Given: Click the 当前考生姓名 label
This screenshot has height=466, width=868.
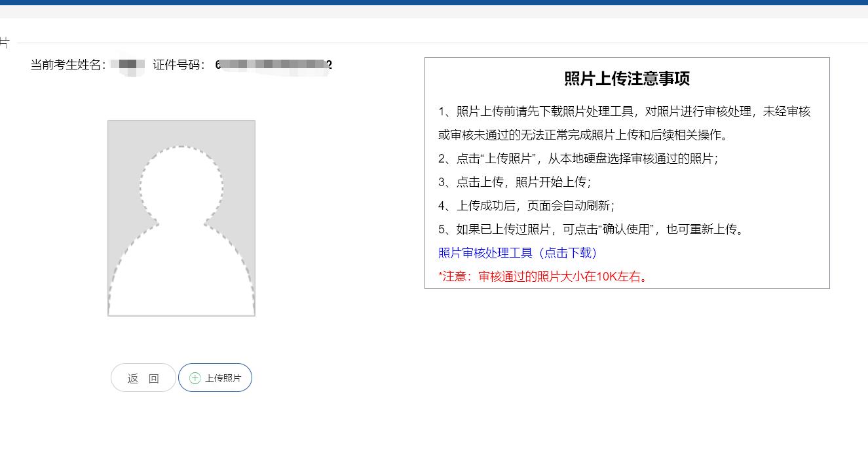Looking at the screenshot, I should tap(69, 65).
